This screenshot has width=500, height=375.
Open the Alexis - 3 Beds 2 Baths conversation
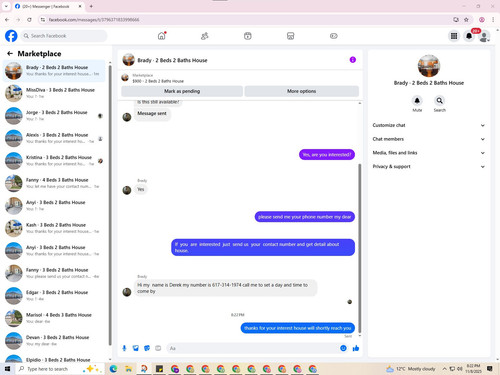point(54,138)
